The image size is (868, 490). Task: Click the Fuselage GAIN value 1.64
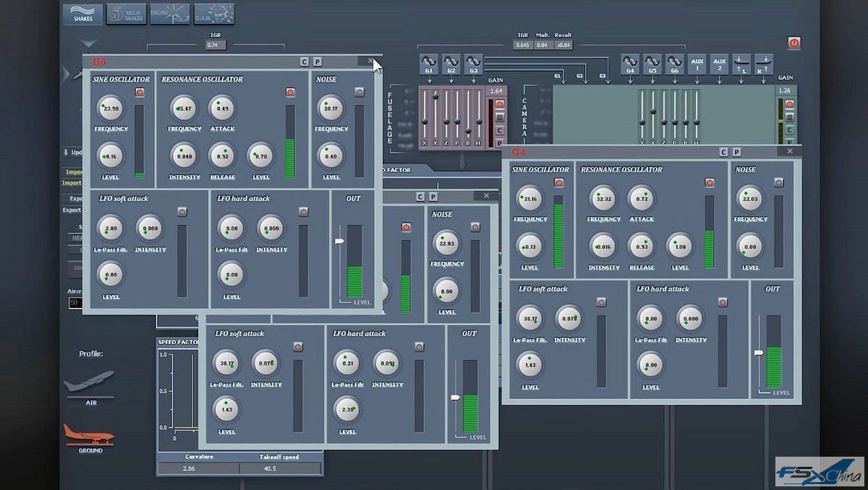(496, 91)
